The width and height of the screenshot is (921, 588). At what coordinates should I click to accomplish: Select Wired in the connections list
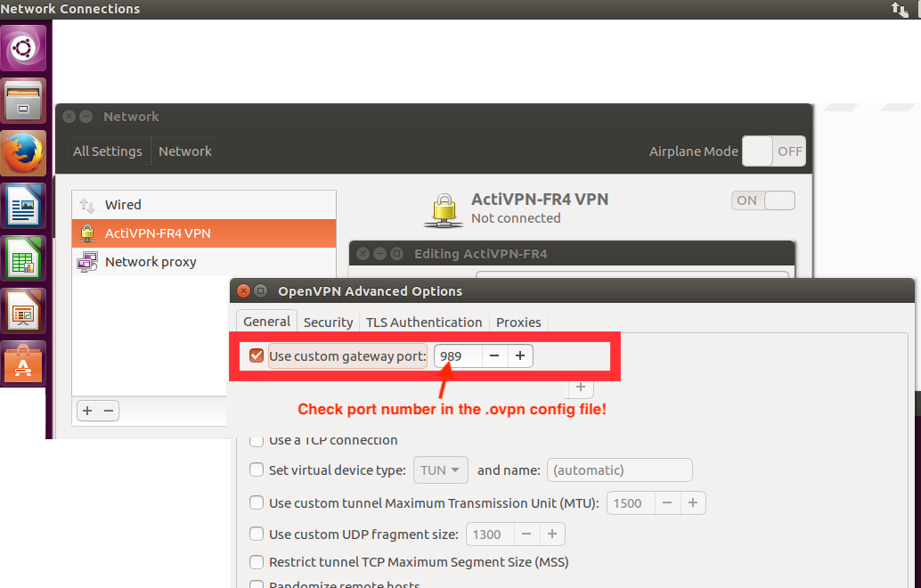pos(204,204)
